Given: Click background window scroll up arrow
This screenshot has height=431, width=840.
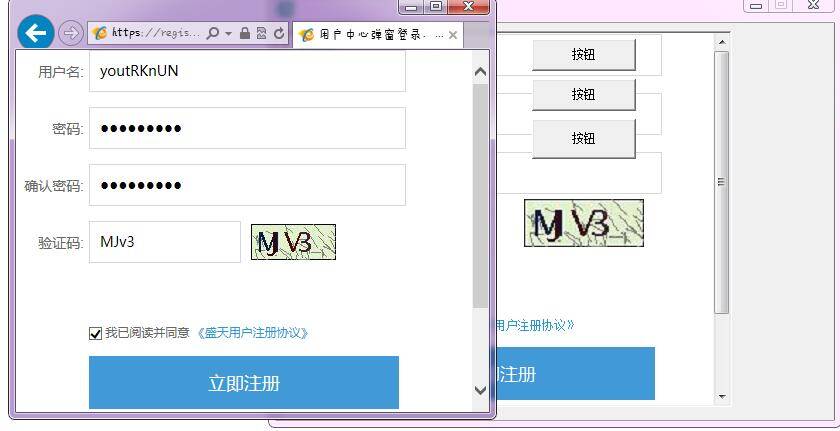Looking at the screenshot, I should point(722,42).
